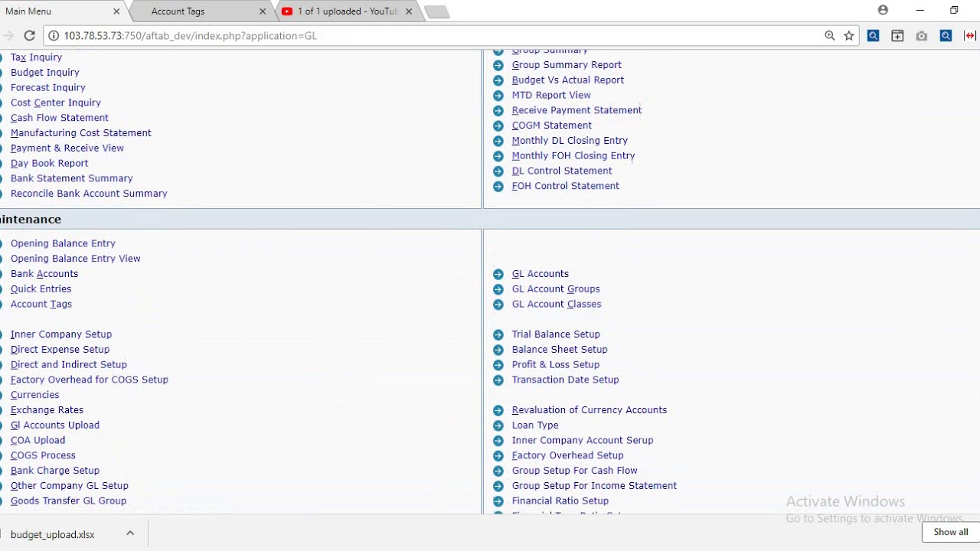Open Budget Inquiry link
The height and width of the screenshot is (551, 980).
[45, 73]
